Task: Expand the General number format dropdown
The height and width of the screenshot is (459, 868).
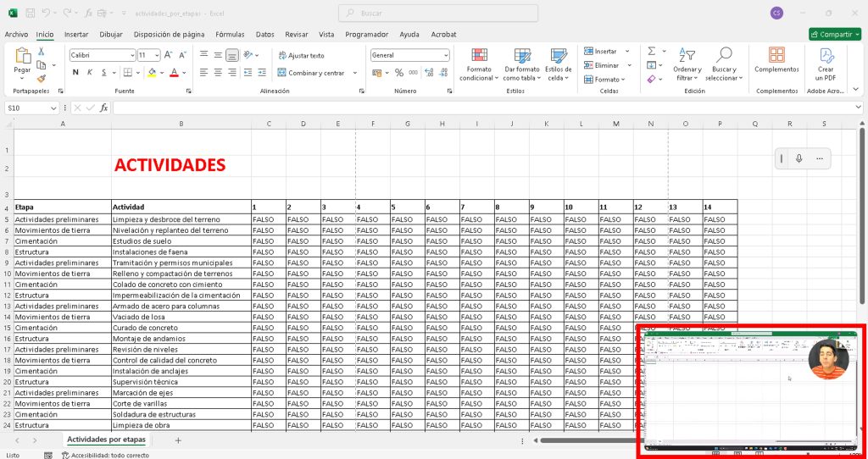Action: (x=446, y=55)
